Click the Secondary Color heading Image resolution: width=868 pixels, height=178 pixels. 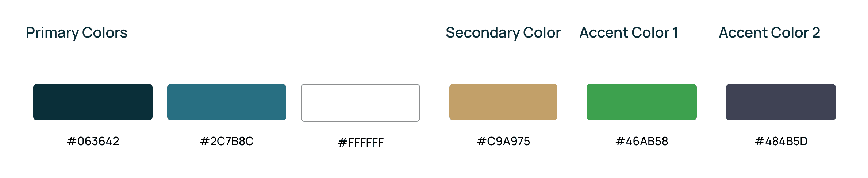503,33
